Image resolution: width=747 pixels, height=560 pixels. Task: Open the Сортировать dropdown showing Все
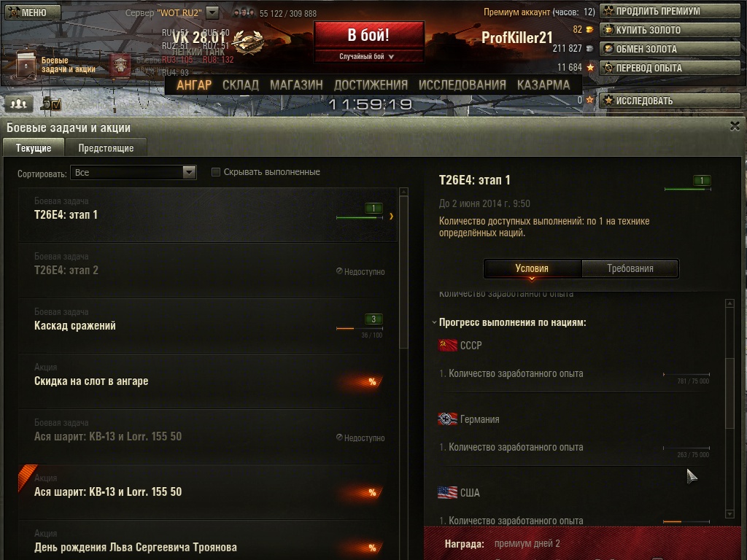(x=133, y=172)
